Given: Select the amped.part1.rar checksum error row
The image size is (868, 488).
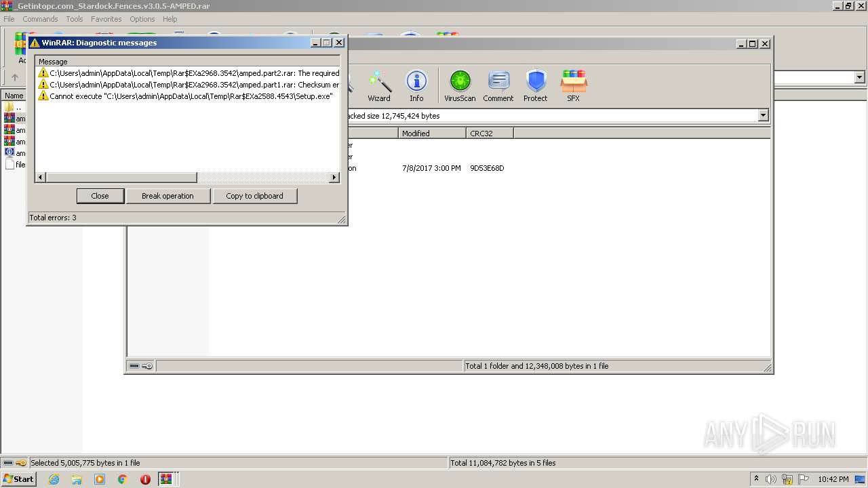Looking at the screenshot, I should 189,85.
